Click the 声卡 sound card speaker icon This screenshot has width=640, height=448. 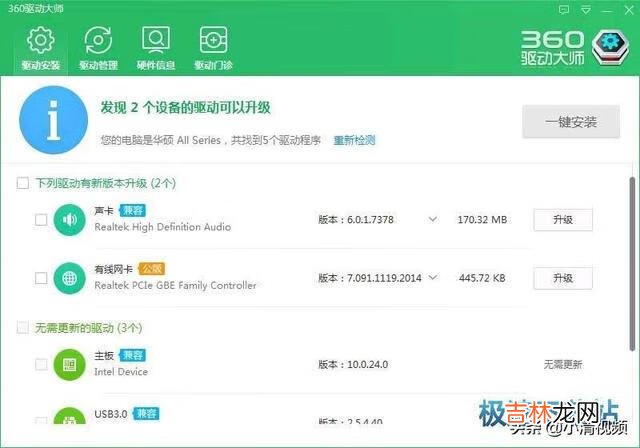(x=69, y=219)
